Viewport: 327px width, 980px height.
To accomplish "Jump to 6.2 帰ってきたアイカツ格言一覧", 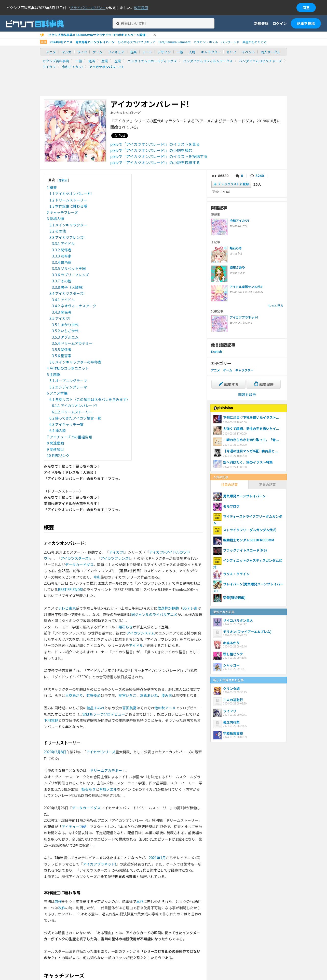I will pyautogui.click(x=75, y=418).
